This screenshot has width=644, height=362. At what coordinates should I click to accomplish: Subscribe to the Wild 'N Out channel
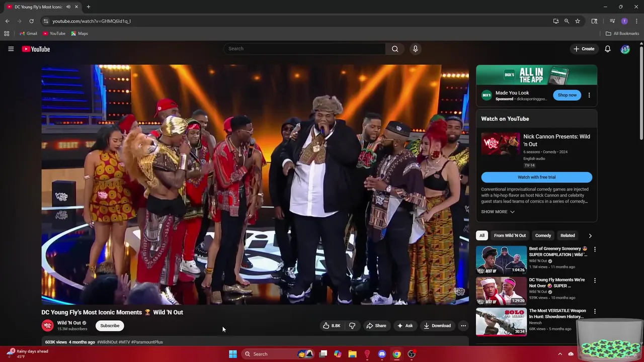(110, 325)
